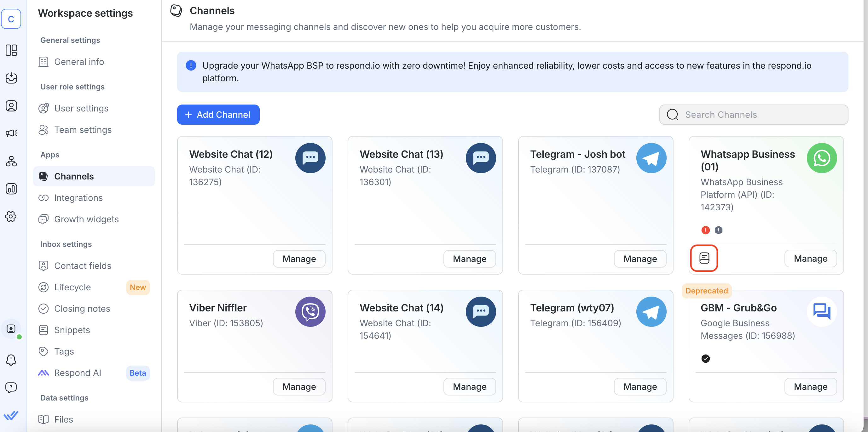Image resolution: width=868 pixels, height=432 pixels.
Task: Manage the Telegram (wty07) channel
Action: point(639,386)
